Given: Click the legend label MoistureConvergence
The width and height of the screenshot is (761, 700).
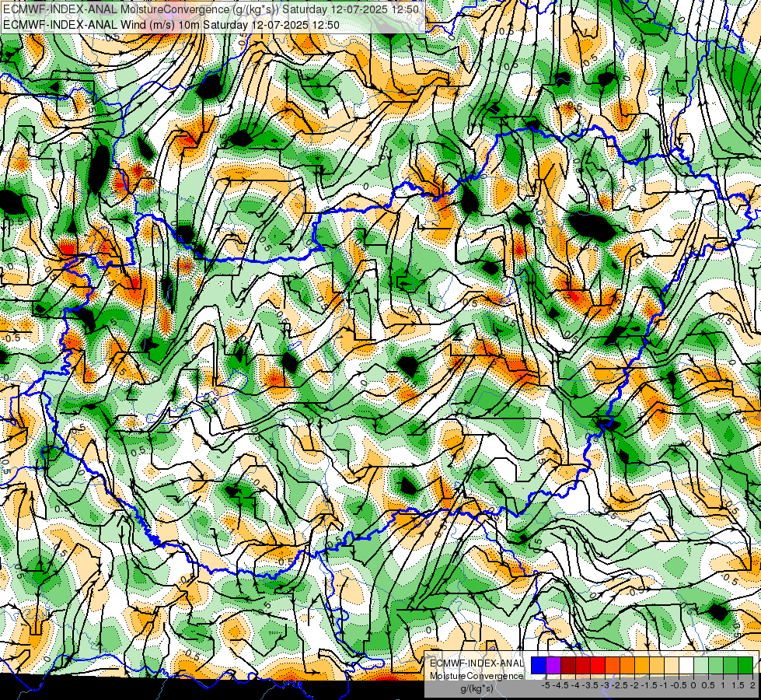Looking at the screenshot, I should coord(476,676).
